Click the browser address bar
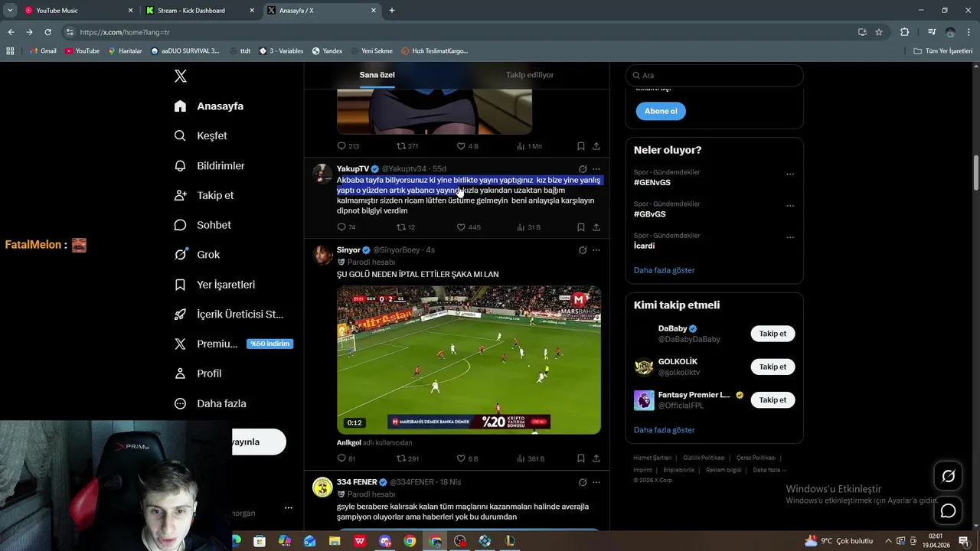Screen dimensions: 980x551 click(459, 32)
